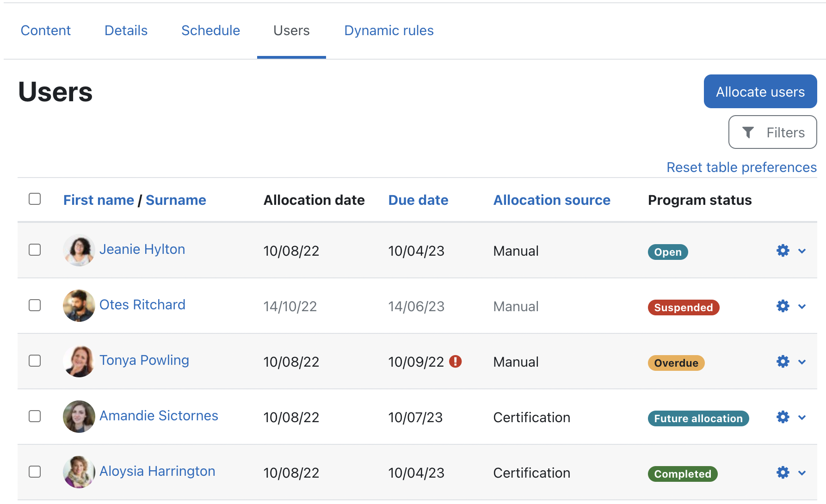Click the Suspended status badge
The height and width of the screenshot is (504, 826).
(683, 307)
